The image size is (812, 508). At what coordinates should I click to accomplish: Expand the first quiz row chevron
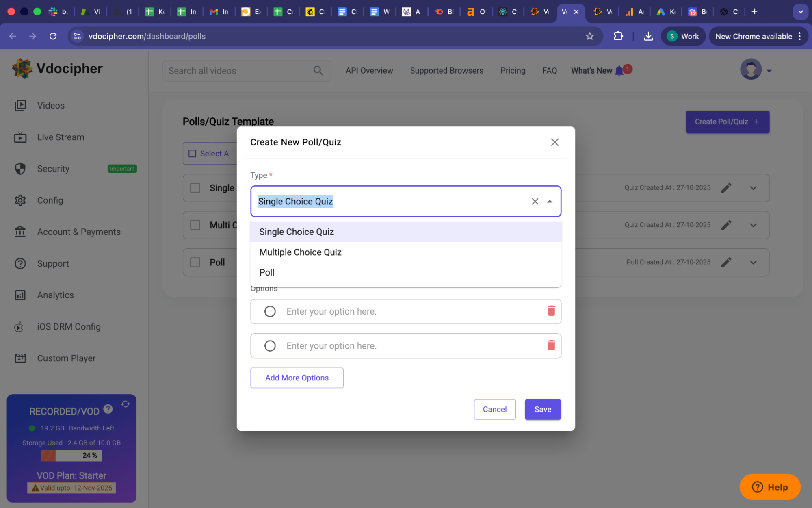coord(753,188)
